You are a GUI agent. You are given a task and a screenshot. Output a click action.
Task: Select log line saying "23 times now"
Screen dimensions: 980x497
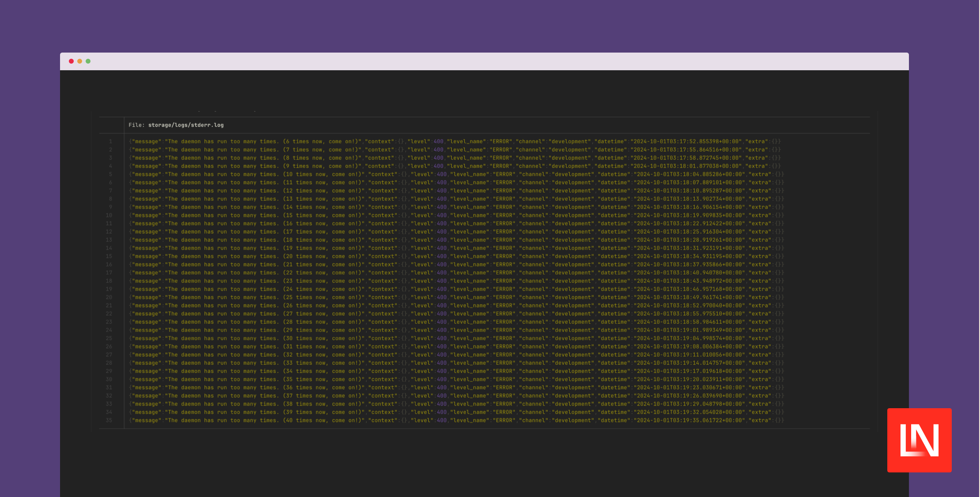coord(456,281)
